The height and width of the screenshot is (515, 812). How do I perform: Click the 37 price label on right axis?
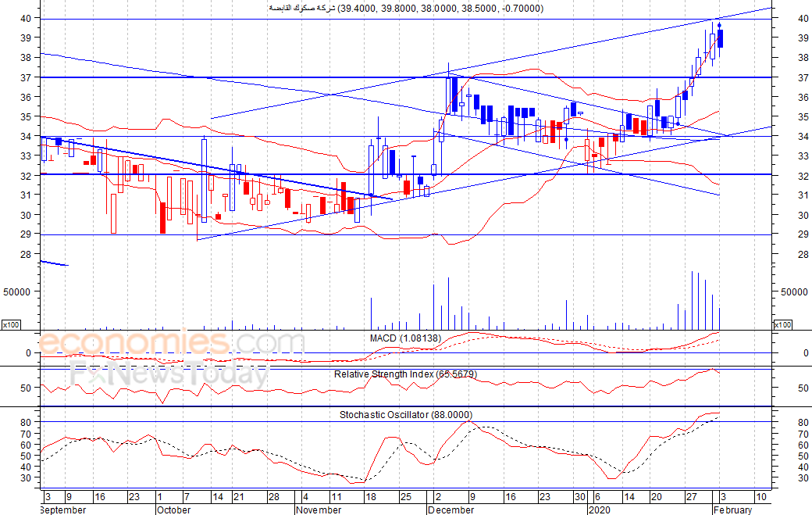pyautogui.click(x=803, y=77)
